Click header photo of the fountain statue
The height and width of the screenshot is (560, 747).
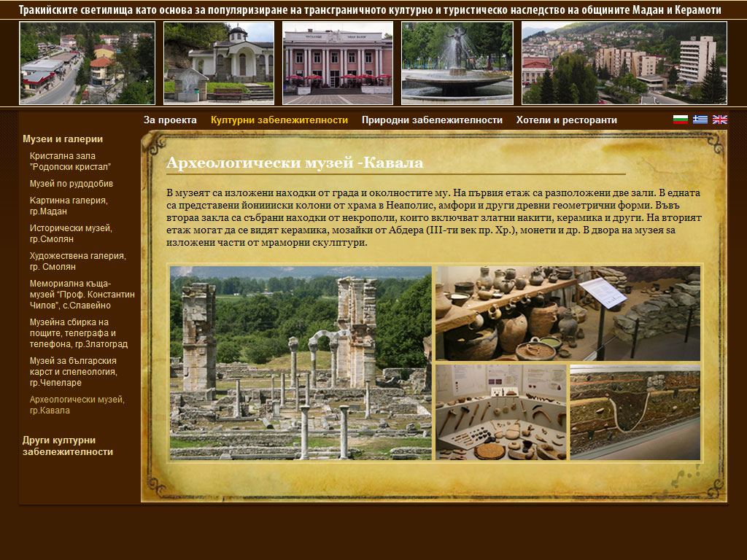pyautogui.click(x=457, y=63)
